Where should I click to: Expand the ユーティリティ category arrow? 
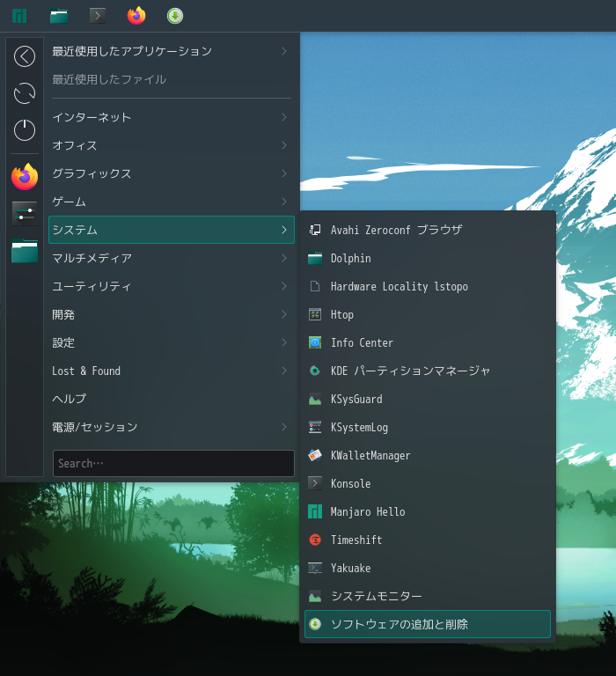coord(284,286)
